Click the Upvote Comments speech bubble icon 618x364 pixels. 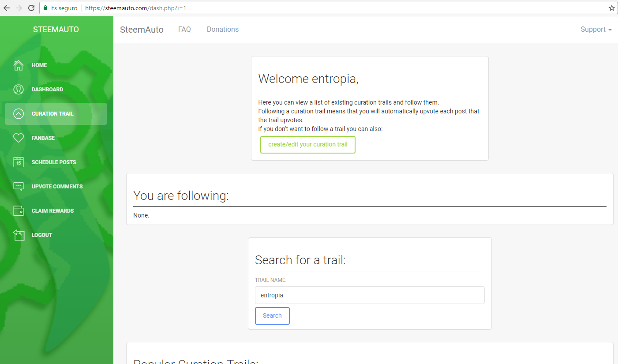point(19,187)
